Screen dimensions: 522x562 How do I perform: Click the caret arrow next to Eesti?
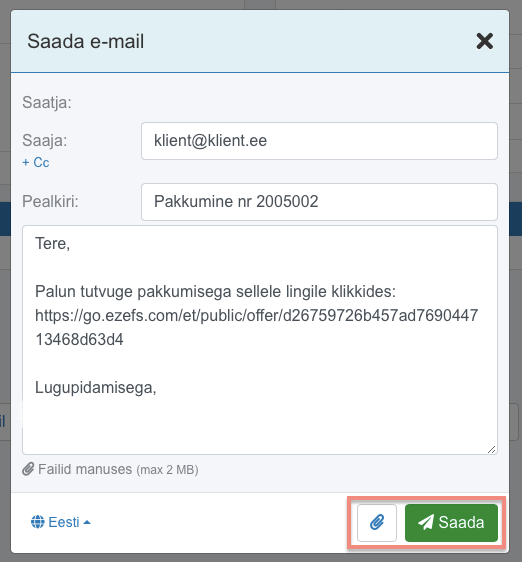pos(87,523)
